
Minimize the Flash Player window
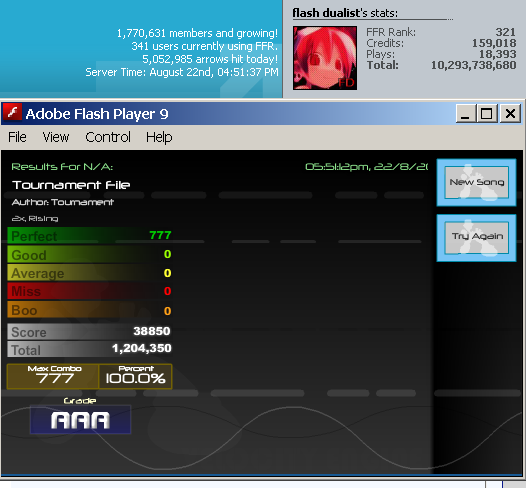[465, 113]
